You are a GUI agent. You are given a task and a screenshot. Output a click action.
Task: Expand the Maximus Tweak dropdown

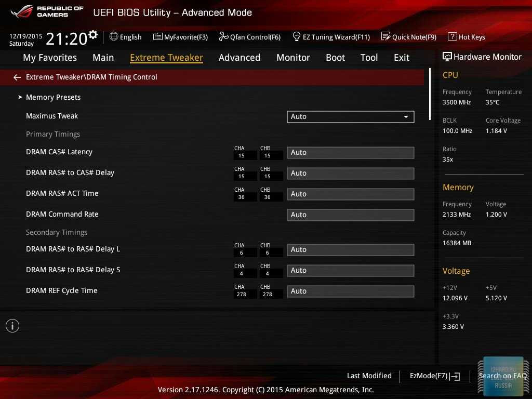350,117
